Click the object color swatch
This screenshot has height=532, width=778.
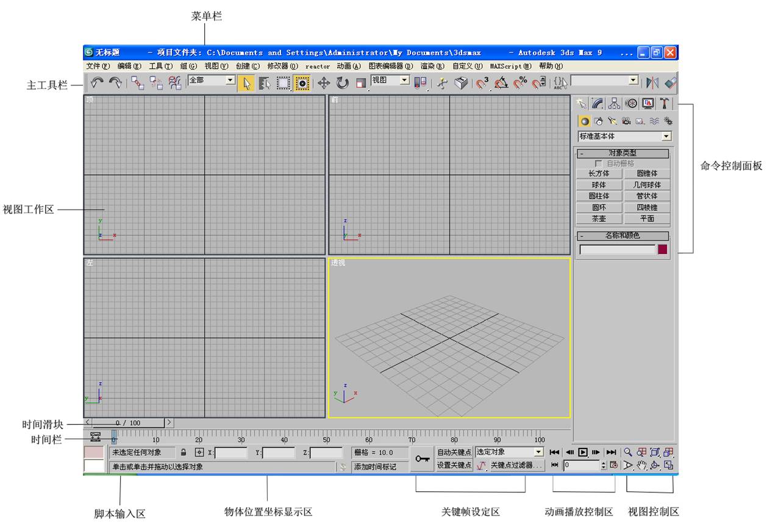click(662, 250)
